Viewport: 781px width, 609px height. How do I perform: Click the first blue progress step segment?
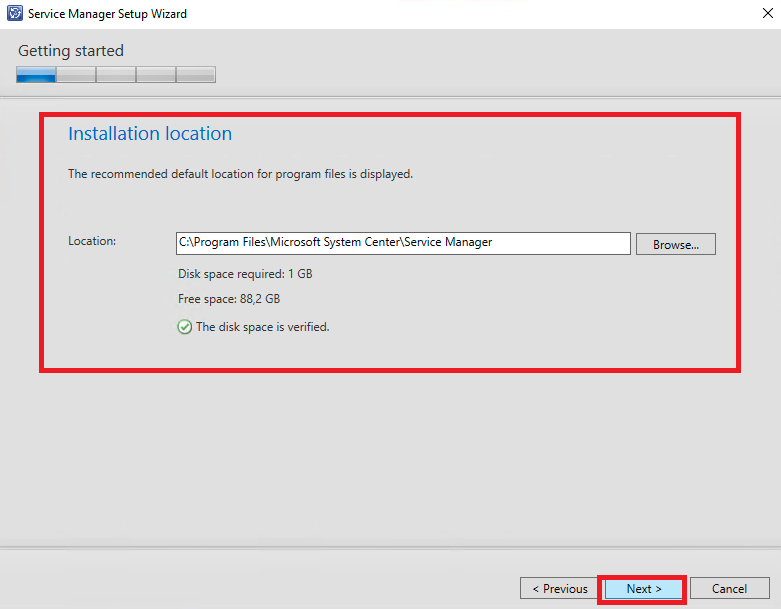coord(36,75)
